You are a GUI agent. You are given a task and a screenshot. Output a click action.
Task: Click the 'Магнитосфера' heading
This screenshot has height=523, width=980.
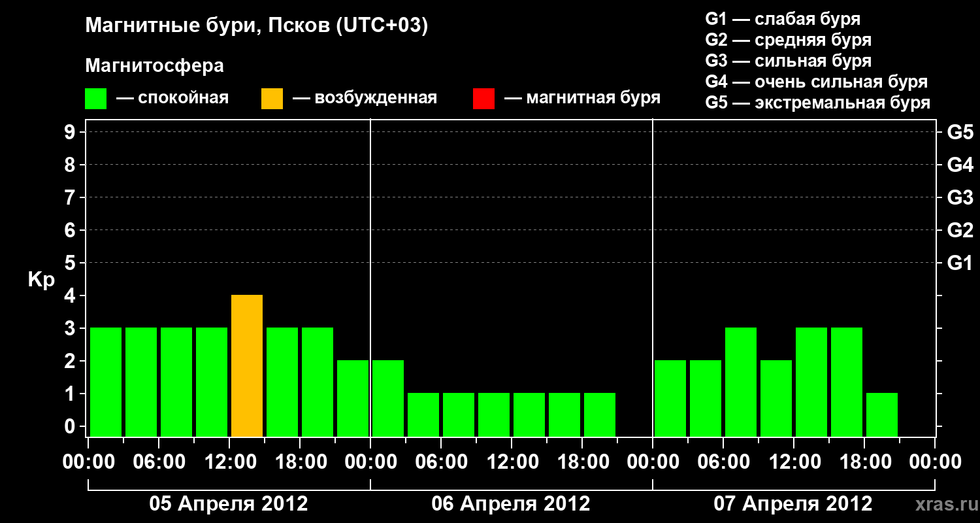154,66
